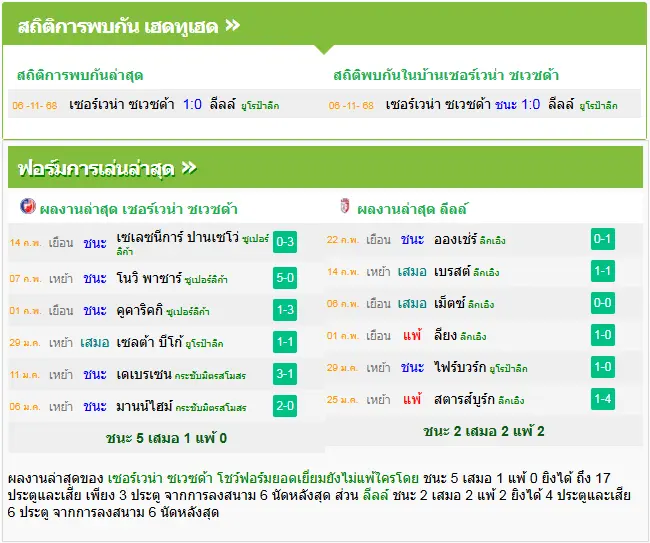Click opponent name เบรสต์
This screenshot has width=650, height=543.
click(x=452, y=272)
